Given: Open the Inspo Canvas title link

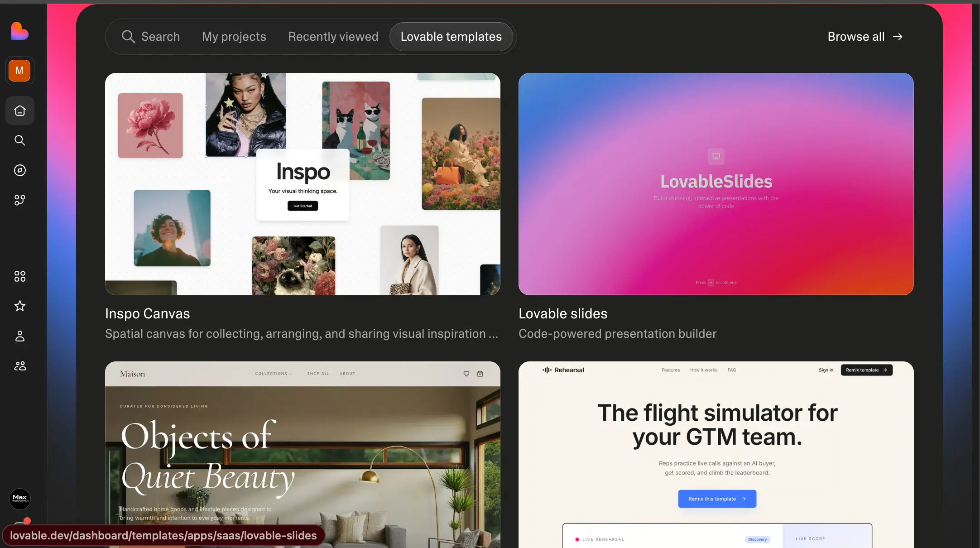Looking at the screenshot, I should coord(148,313).
